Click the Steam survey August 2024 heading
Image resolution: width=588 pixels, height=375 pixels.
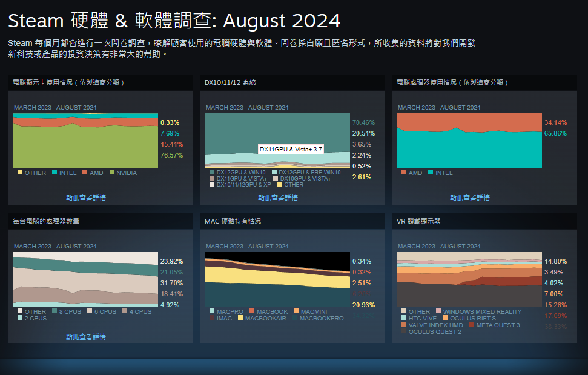coord(174,21)
